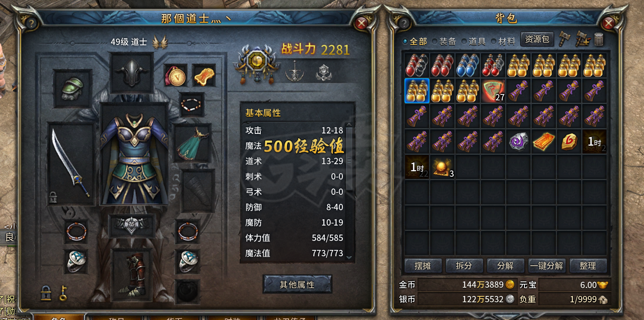Viewport: 644px width, 320px height.
Task: Click the gold medal equipment slot
Action: coord(175,75)
